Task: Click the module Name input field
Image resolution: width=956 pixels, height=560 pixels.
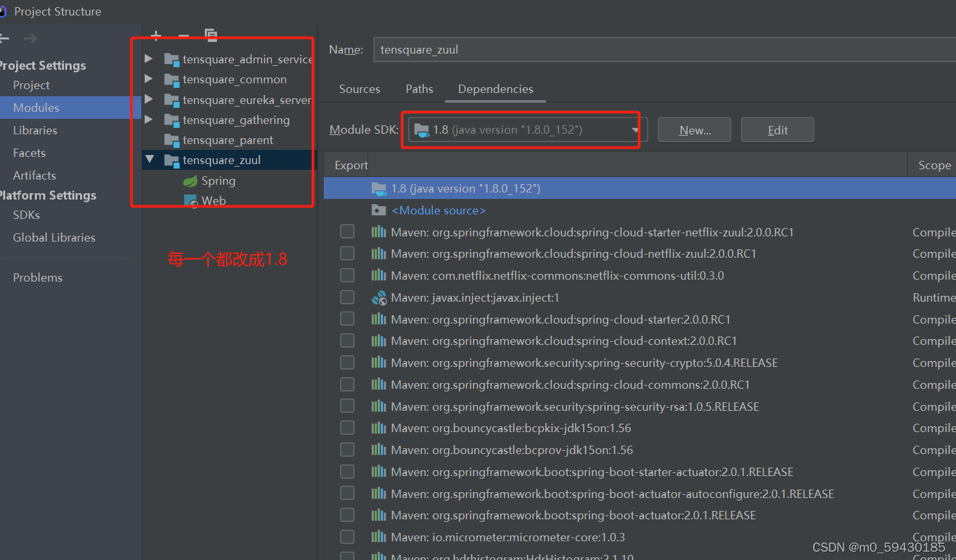Action: [x=665, y=50]
